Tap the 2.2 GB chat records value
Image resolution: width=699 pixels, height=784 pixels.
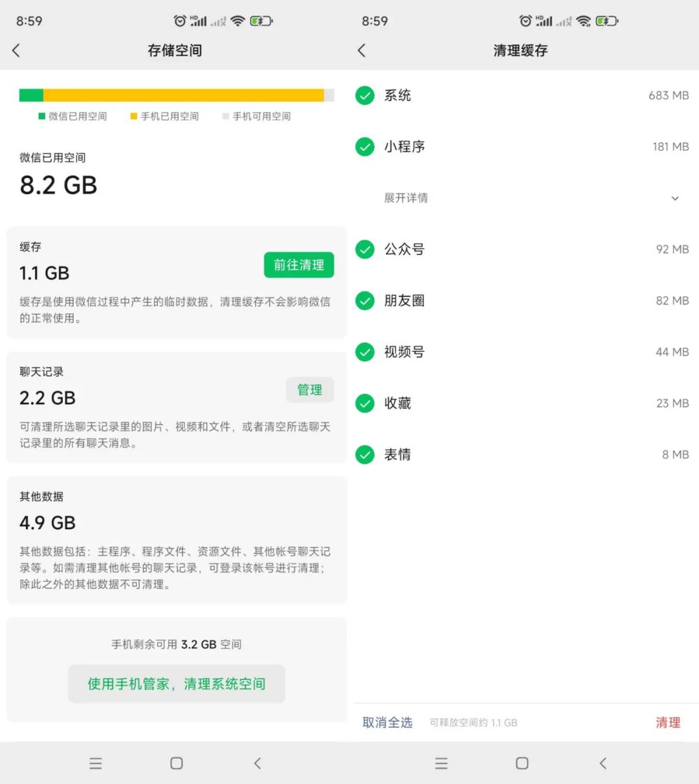coord(47,398)
